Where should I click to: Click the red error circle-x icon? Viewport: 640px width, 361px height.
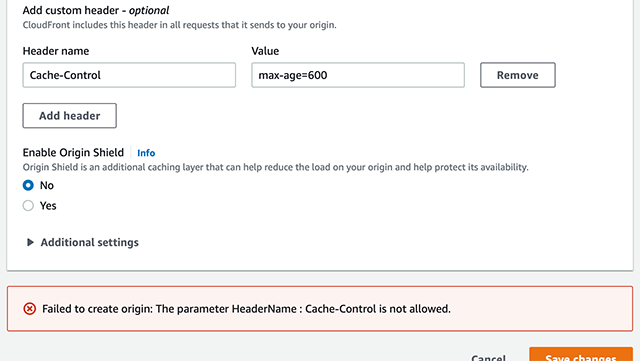pos(29,309)
